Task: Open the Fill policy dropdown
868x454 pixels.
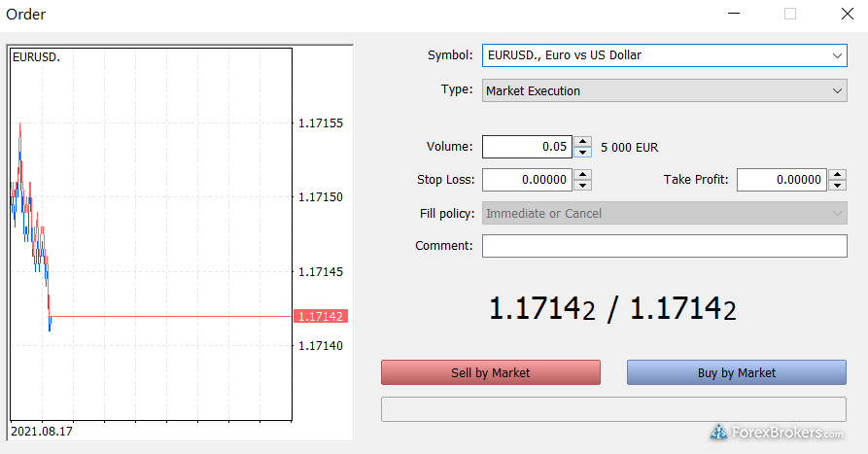Action: pyautogui.click(x=664, y=213)
